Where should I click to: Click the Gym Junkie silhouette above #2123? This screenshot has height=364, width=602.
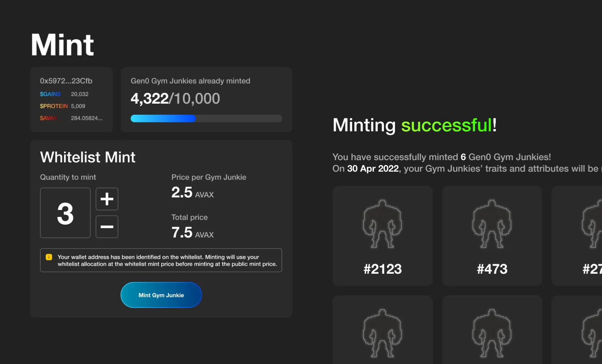[x=382, y=224]
